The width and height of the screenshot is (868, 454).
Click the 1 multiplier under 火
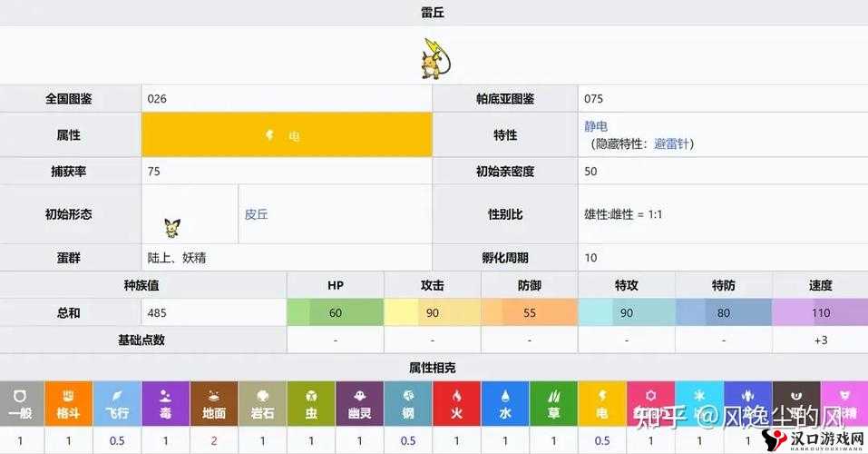coord(457,441)
